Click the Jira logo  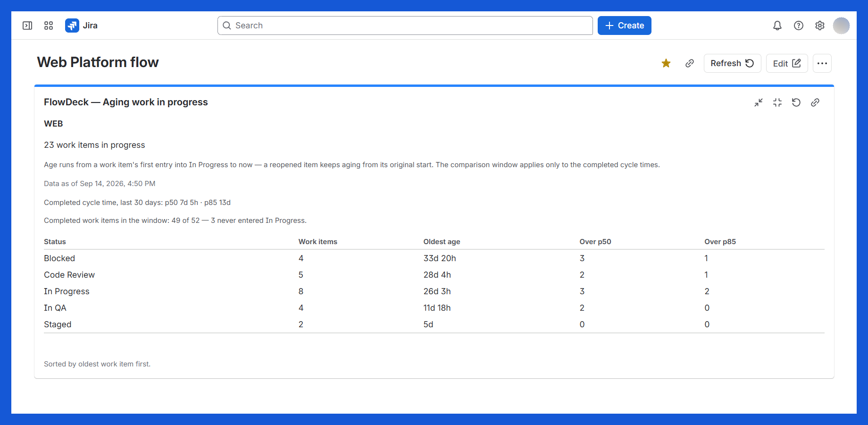point(81,25)
